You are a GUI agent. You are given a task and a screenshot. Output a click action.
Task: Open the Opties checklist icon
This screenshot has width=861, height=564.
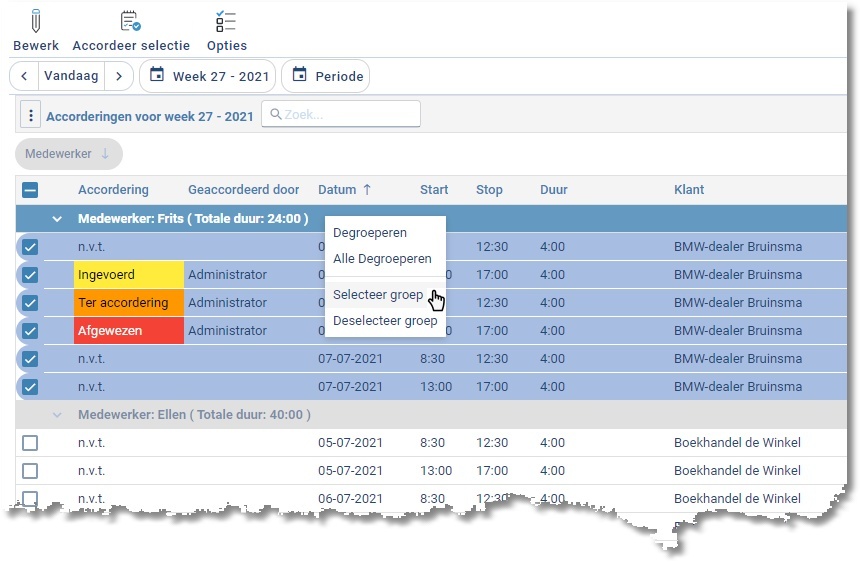coord(226,21)
